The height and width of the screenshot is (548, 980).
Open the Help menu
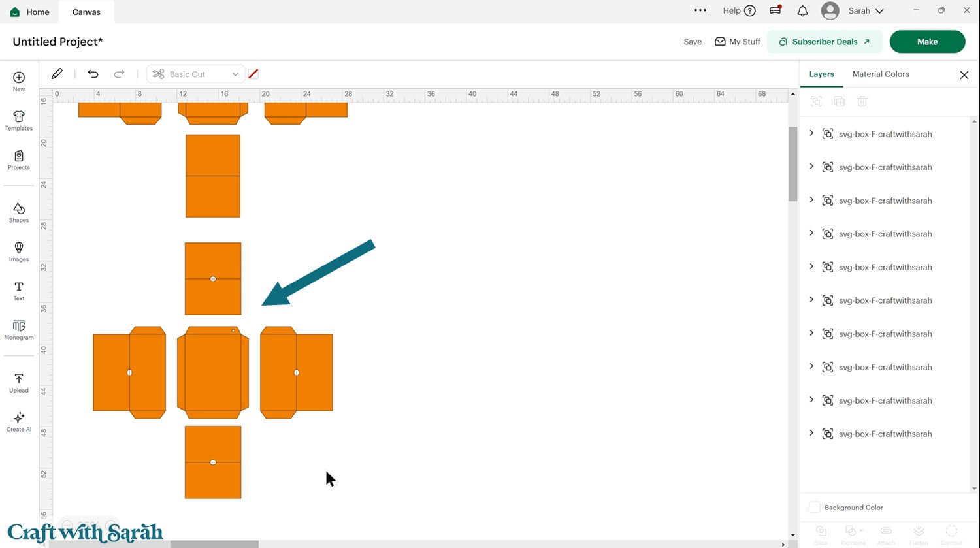point(739,10)
